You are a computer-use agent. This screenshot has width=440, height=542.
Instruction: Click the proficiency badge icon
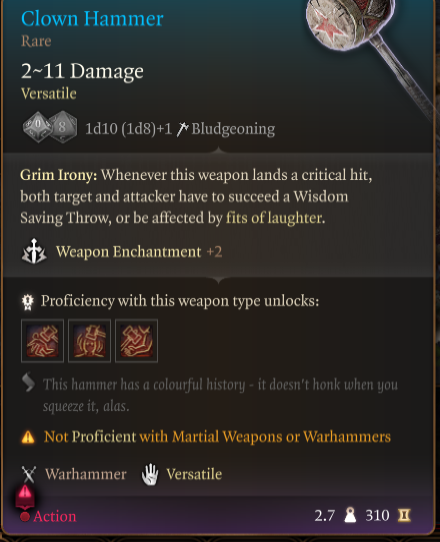(x=28, y=301)
